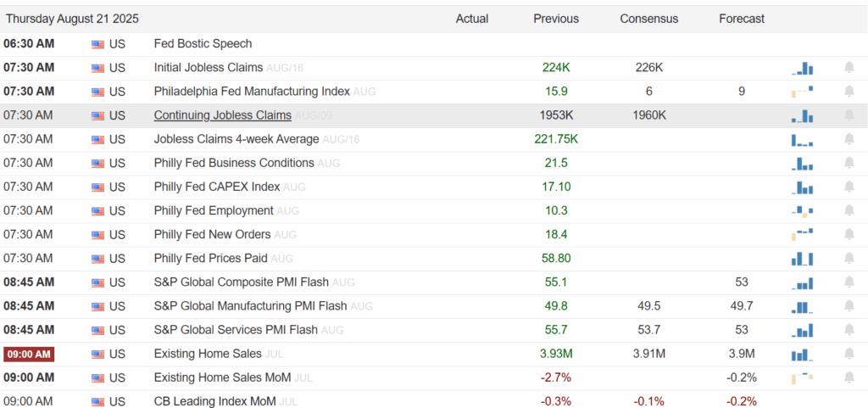868x408 pixels.
Task: Open the CB Leading Index MoM event
Action: (x=215, y=401)
